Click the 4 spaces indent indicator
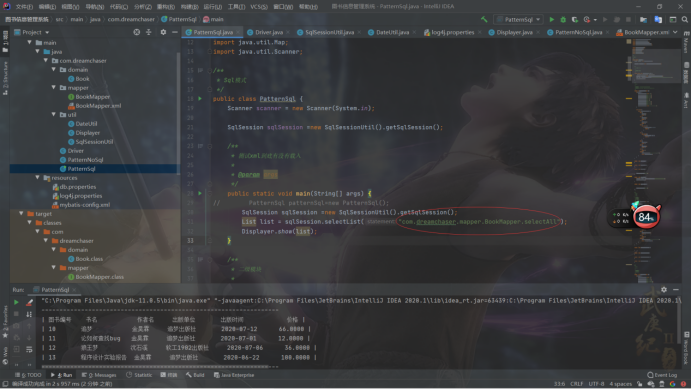The height and width of the screenshot is (389, 692). coord(621,384)
